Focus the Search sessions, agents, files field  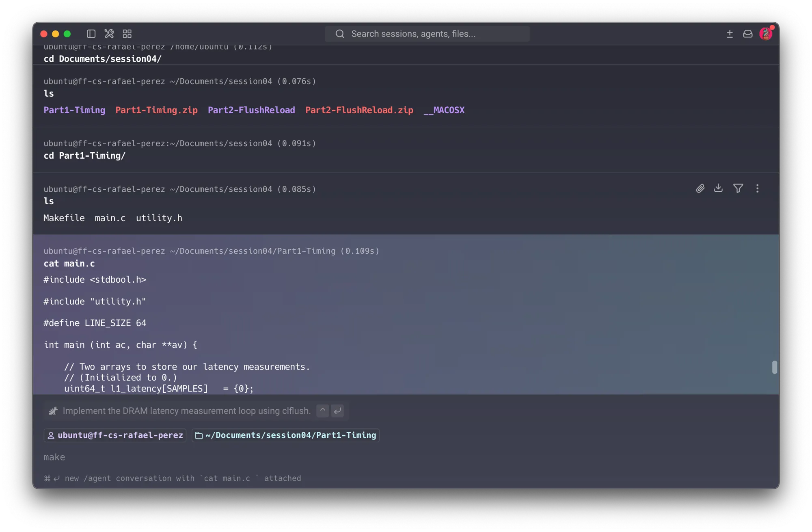click(427, 34)
